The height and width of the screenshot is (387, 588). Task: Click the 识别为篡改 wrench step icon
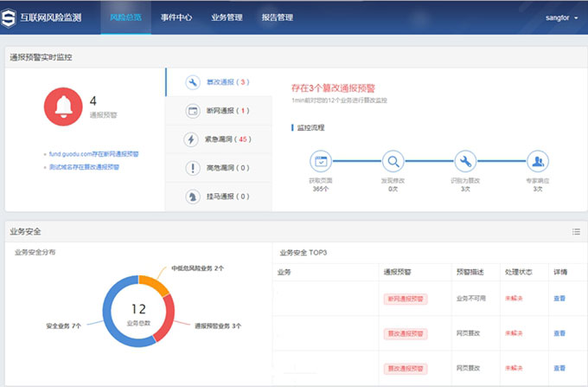pos(465,161)
